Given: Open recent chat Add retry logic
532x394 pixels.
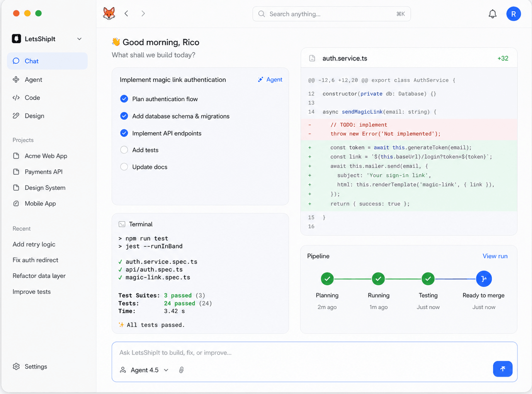Looking at the screenshot, I should coord(34,244).
